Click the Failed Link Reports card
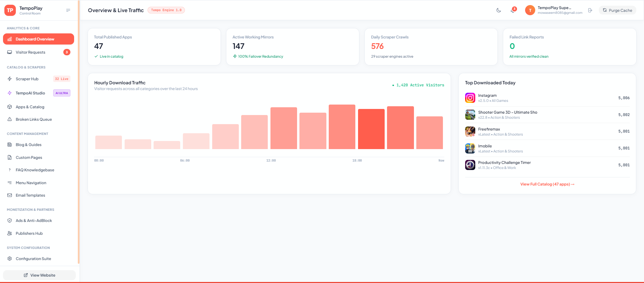This screenshot has width=644, height=283. point(570,47)
